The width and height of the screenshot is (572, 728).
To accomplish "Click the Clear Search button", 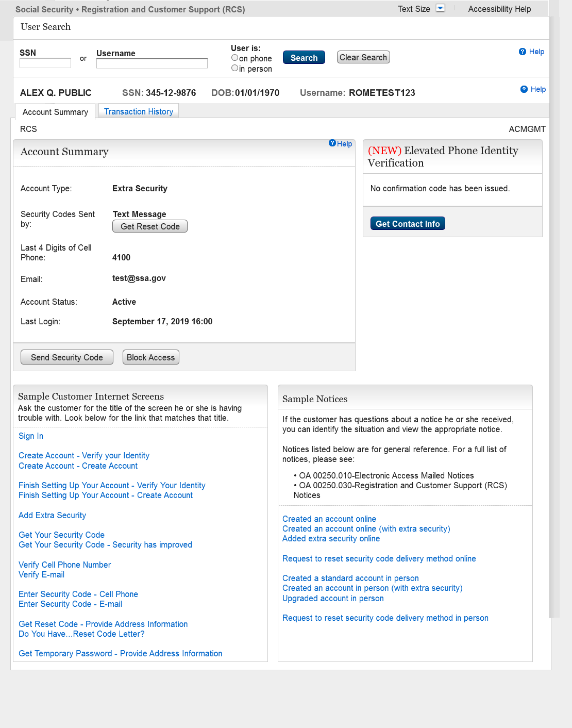I will click(x=363, y=57).
